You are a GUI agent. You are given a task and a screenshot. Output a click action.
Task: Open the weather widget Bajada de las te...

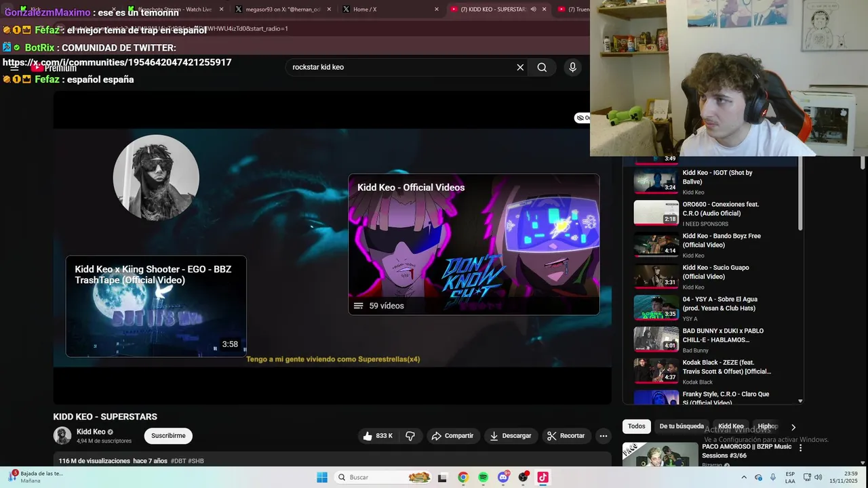[35, 477]
